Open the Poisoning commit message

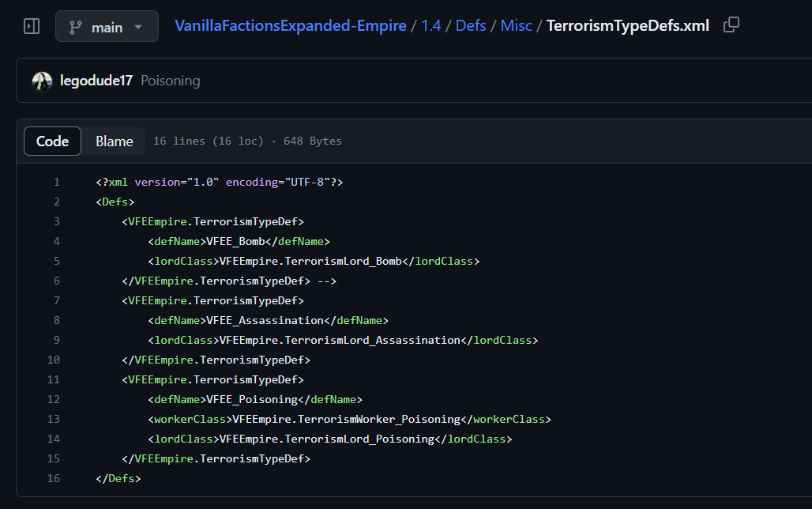point(170,80)
